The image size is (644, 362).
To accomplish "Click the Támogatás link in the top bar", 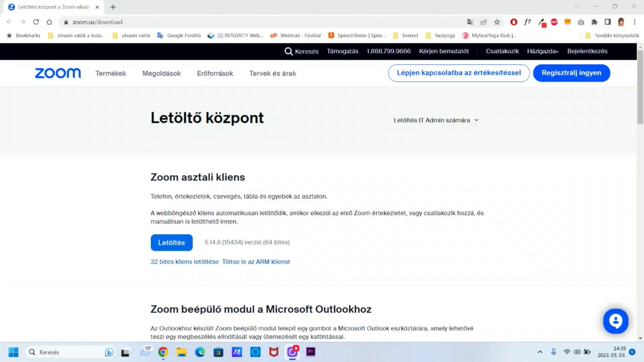I will click(342, 51).
